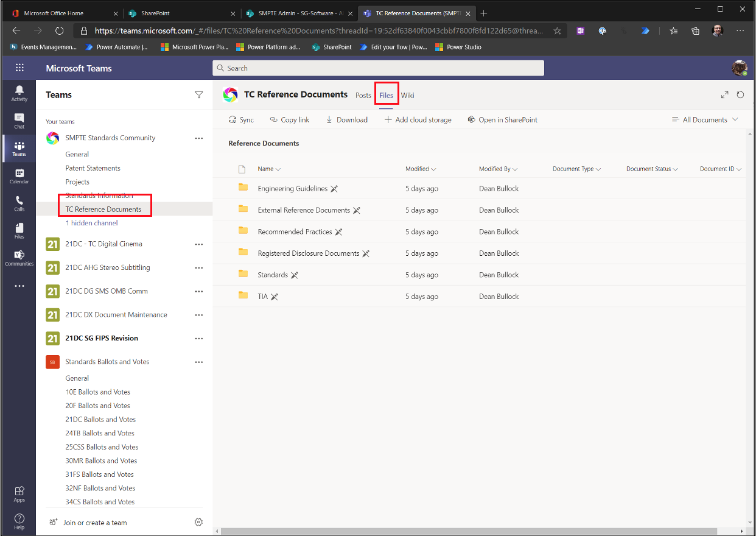Open the Microsoft 365 app launcher
This screenshot has width=756, height=536.
[x=19, y=68]
